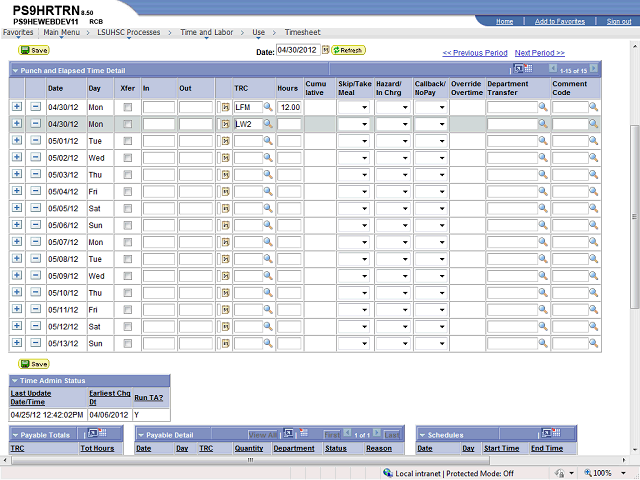Image resolution: width=640 pixels, height=480 pixels.
Task: Go to Next Period link
Action: coord(539,53)
